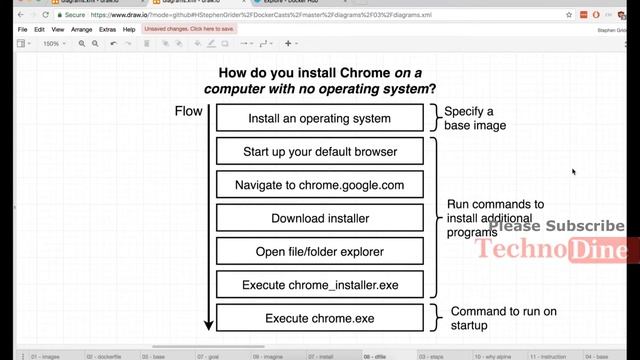
Task: Open the view panels layout dropdown
Action: tap(24, 43)
